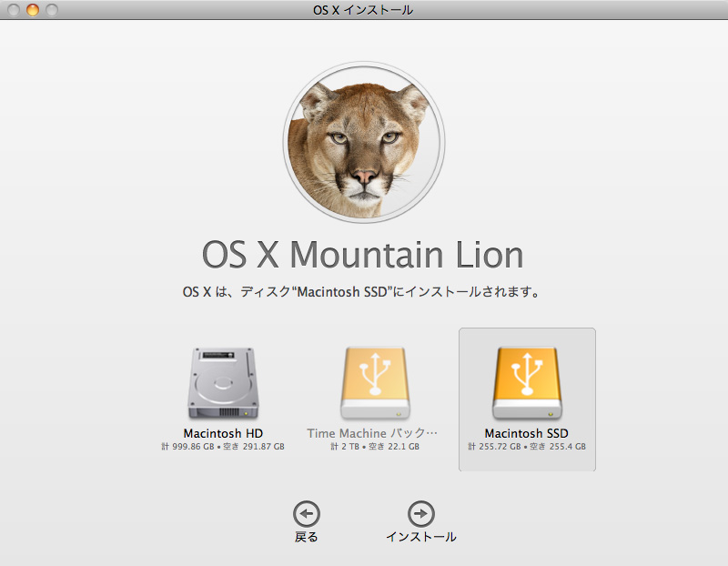
Task: Click the OS X インストール window title
Action: click(x=363, y=10)
